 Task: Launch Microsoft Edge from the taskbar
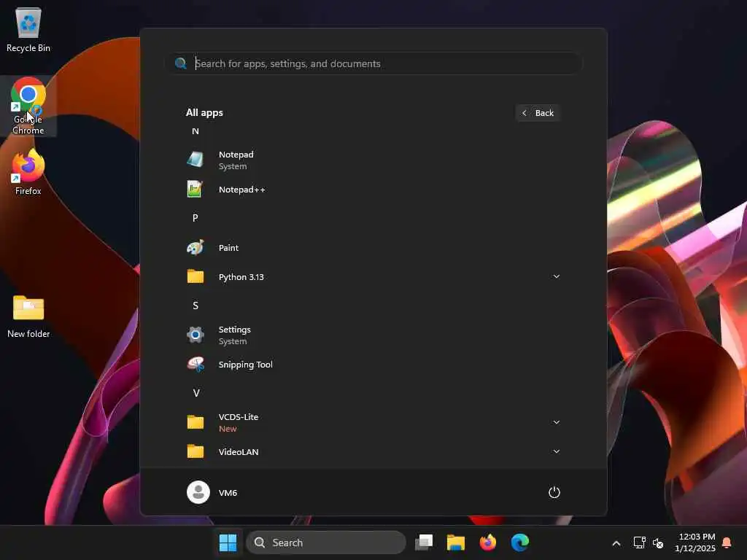[x=519, y=542]
